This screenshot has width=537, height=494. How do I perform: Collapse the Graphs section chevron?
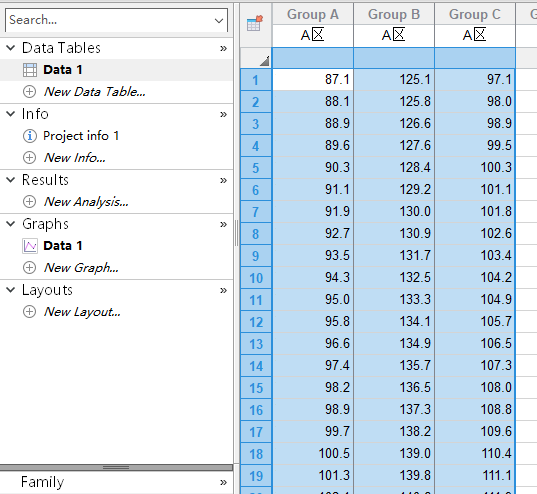(x=11, y=224)
